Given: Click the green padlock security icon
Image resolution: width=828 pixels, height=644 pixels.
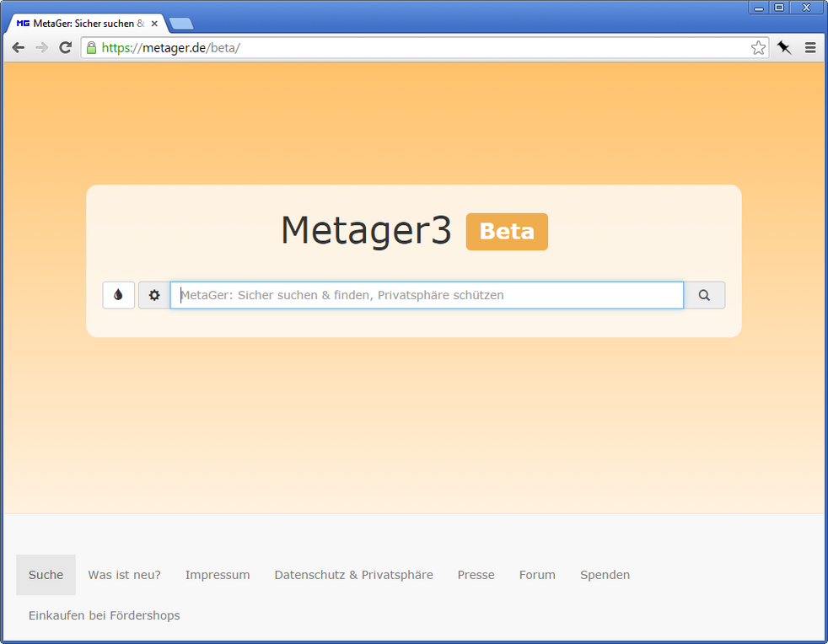Looking at the screenshot, I should click(92, 48).
